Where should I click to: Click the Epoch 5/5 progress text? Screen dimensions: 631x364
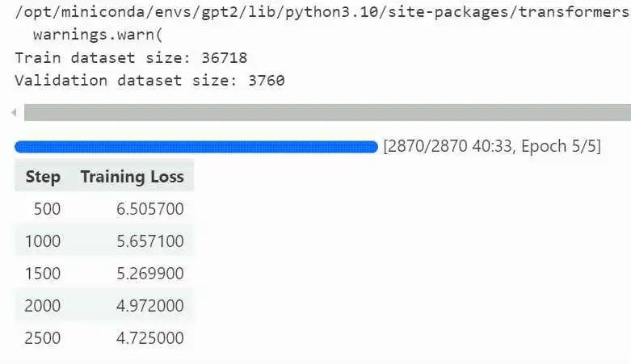click(x=561, y=146)
